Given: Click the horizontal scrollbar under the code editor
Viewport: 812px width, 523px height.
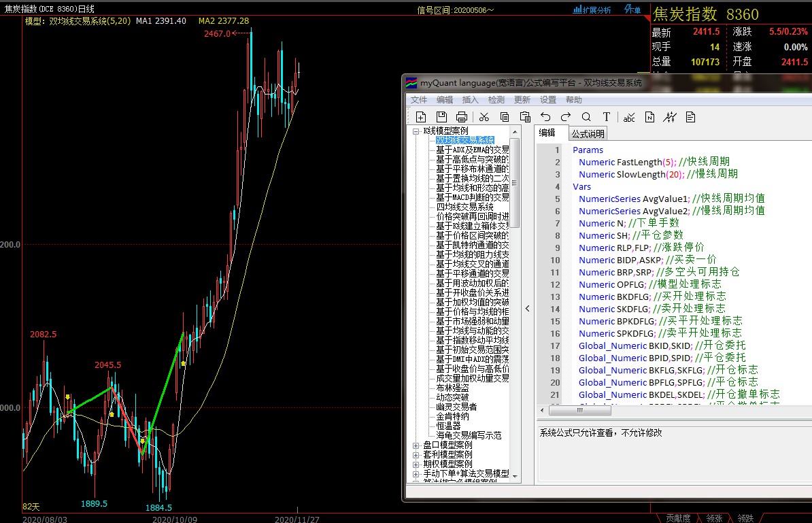Looking at the screenshot, I should coord(673,411).
